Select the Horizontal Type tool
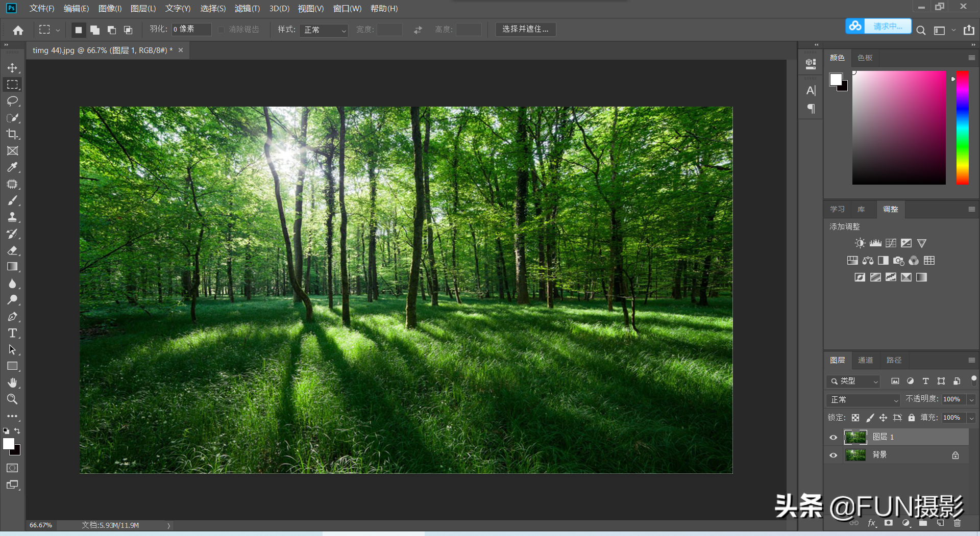 12,334
